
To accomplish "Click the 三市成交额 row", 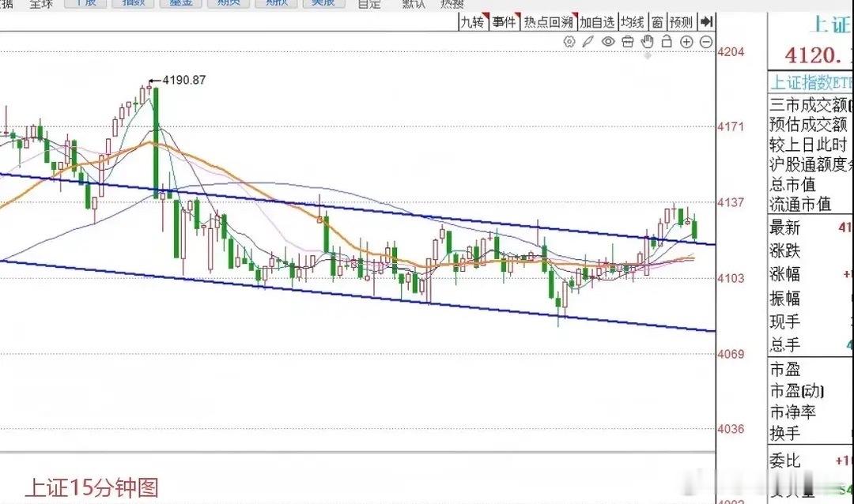I will [x=811, y=104].
